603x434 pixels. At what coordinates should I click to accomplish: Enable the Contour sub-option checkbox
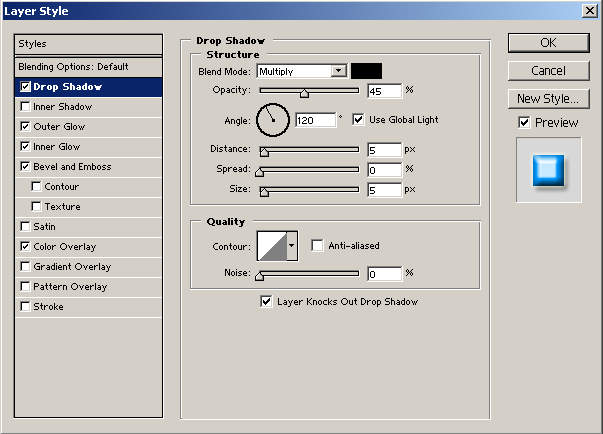[x=36, y=186]
